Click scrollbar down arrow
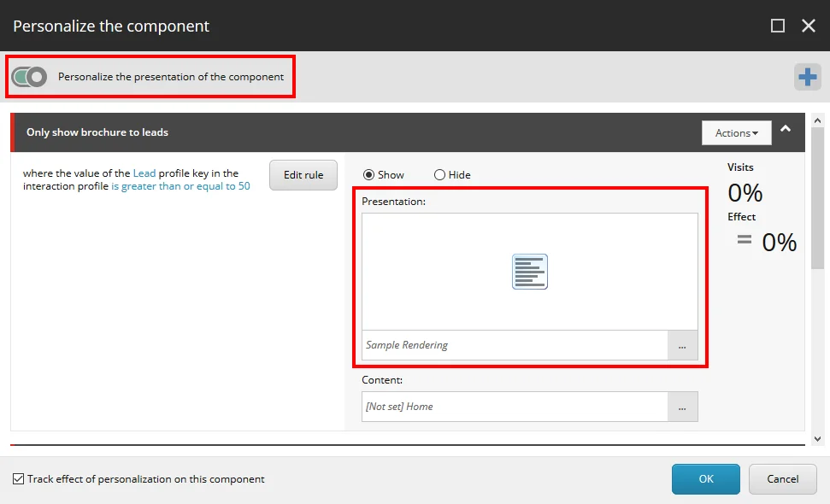 pos(817,439)
